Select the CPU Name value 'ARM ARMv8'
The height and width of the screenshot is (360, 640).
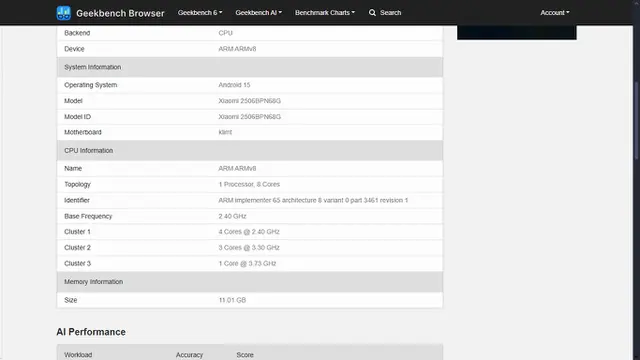(x=237, y=169)
